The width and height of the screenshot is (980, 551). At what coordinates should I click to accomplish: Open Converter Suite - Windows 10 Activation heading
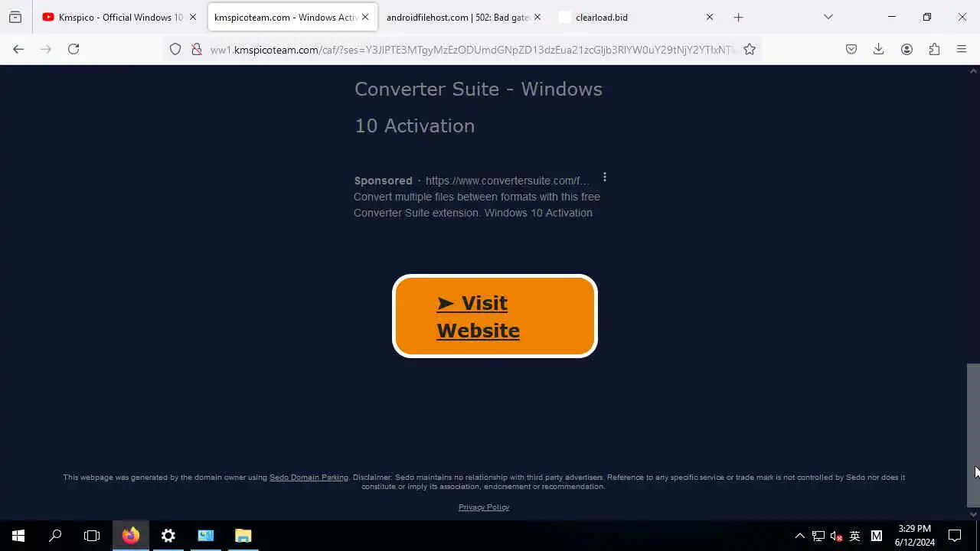pos(479,107)
